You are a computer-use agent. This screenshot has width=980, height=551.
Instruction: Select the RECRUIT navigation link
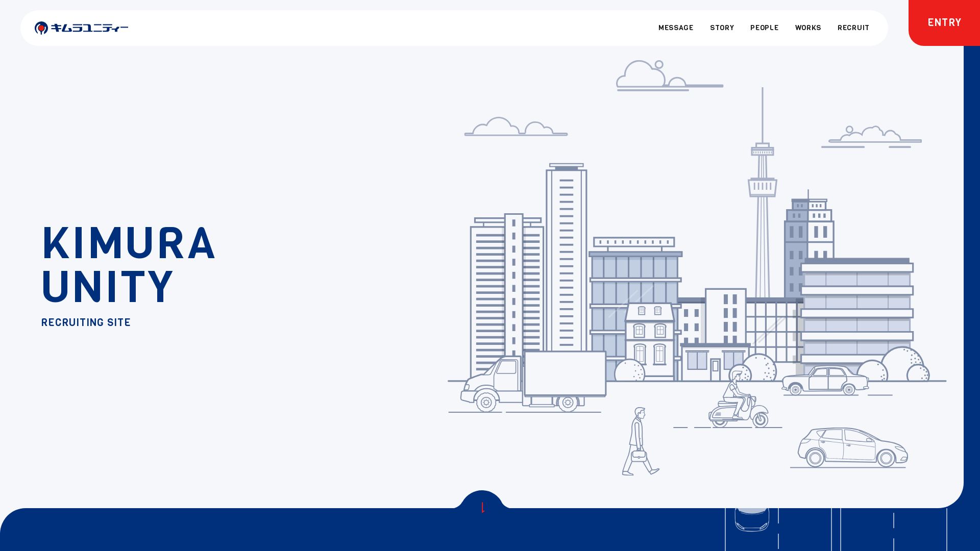[x=853, y=28]
